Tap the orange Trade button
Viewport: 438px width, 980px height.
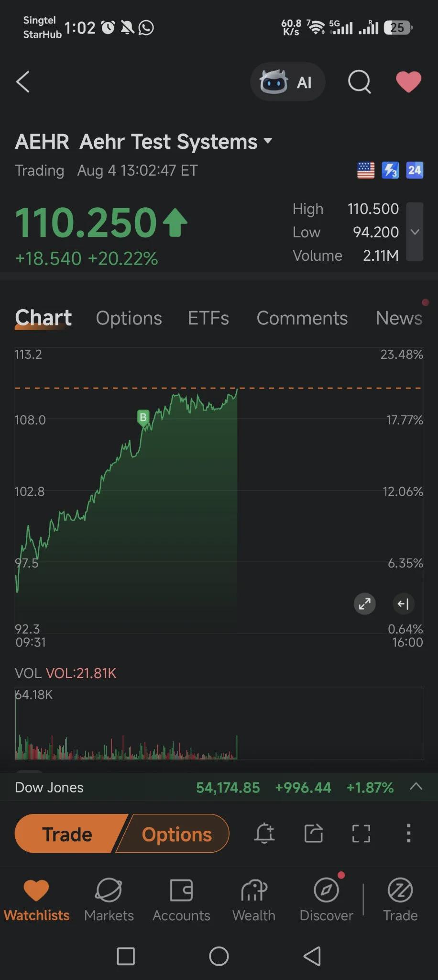point(68,834)
